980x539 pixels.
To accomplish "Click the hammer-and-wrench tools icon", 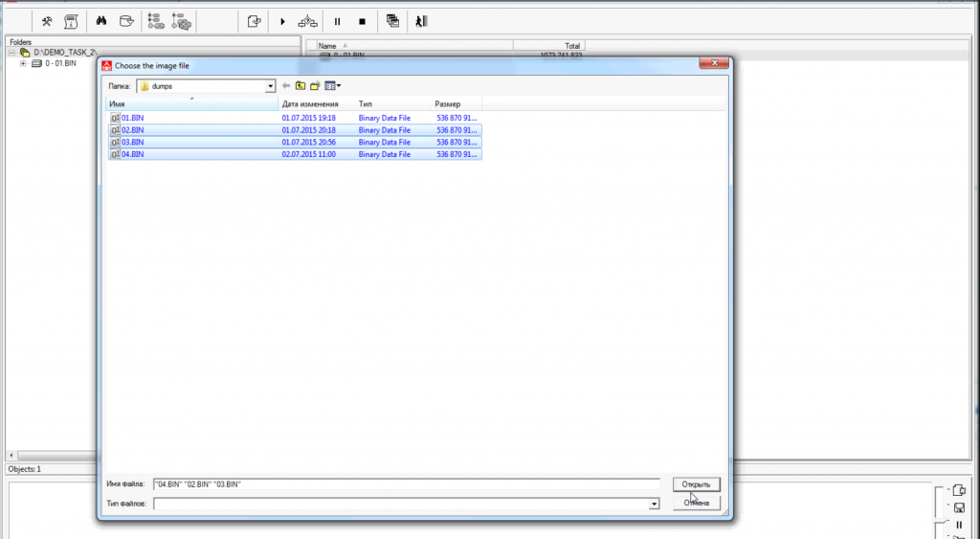I will click(46, 21).
